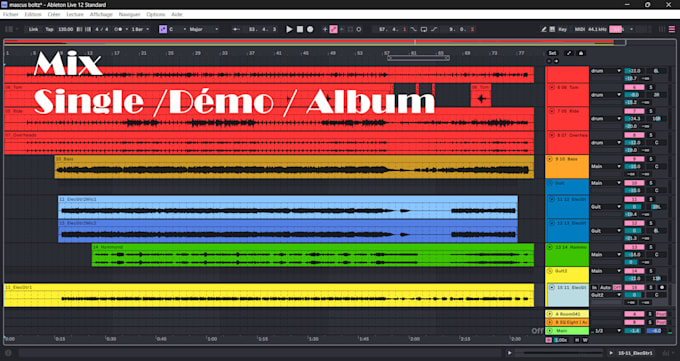The height and width of the screenshot is (361, 680).
Task: Toggle track activator 6 on Tom track
Action: [634, 87]
